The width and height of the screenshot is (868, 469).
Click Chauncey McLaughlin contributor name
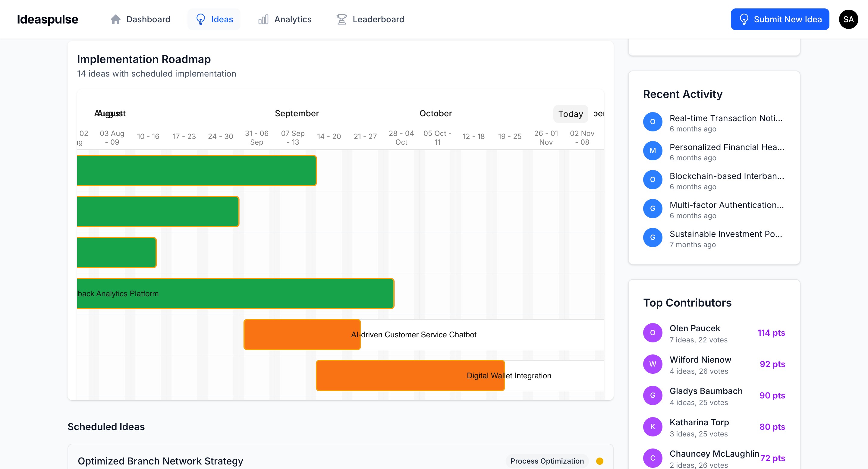pyautogui.click(x=714, y=454)
